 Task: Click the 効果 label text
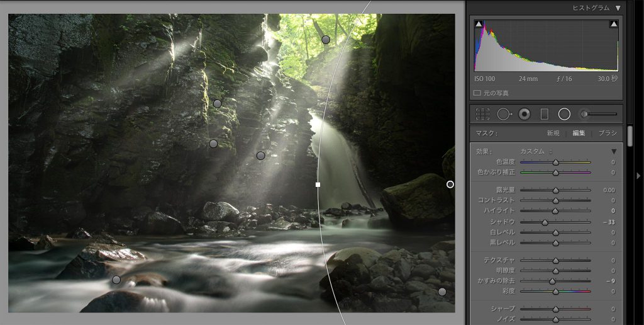point(484,151)
